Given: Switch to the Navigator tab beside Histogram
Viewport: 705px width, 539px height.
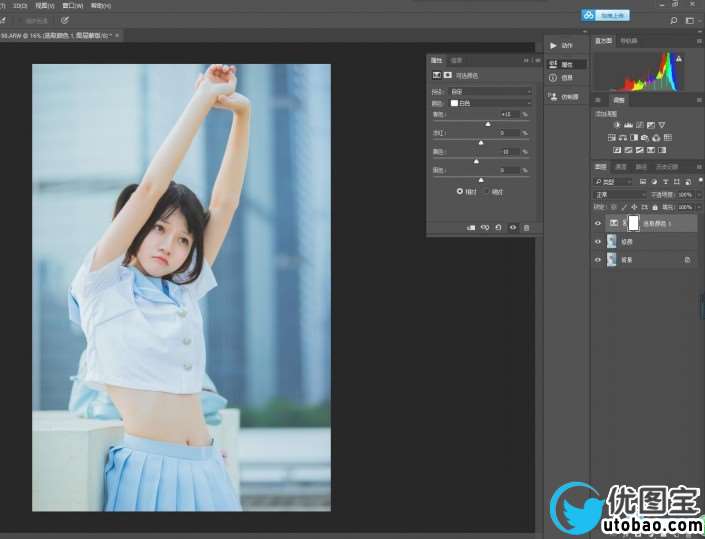Looking at the screenshot, I should 629,41.
